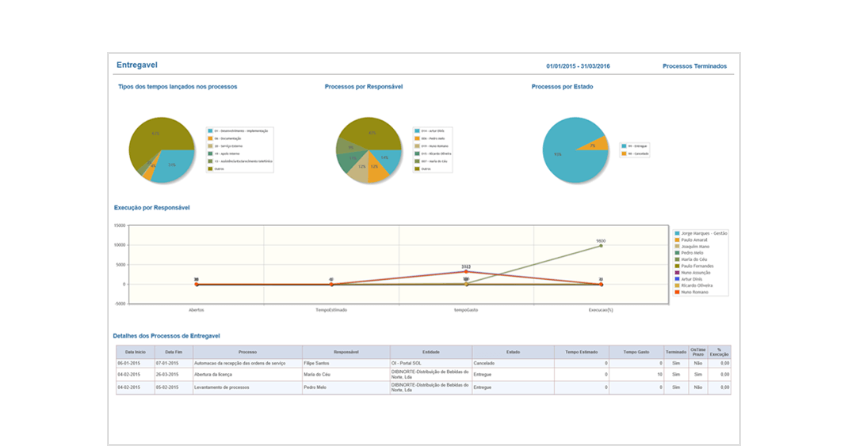The image size is (848, 446).
Task: Click Jorge Marques - Gestão legend color
Action: [x=677, y=233]
